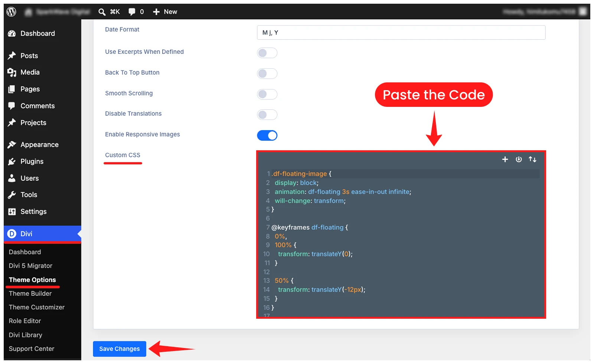594x364 pixels.
Task: Click the user avatar in admin bar
Action: point(583,12)
